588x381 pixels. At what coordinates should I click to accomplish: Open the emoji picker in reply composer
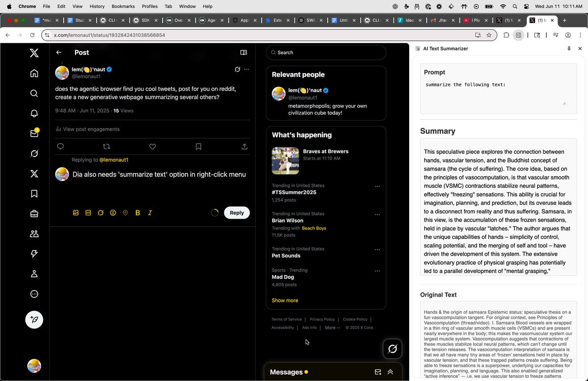[x=113, y=212]
